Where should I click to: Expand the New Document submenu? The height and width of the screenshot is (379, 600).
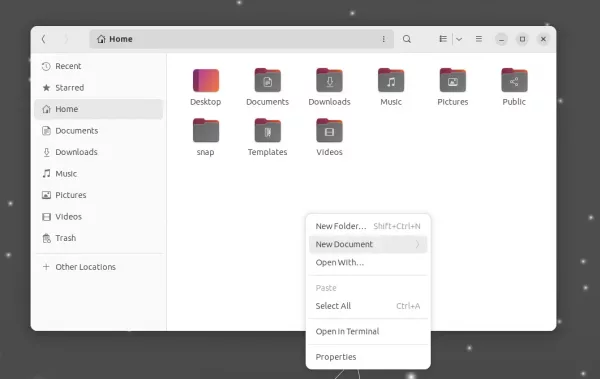click(x=368, y=244)
